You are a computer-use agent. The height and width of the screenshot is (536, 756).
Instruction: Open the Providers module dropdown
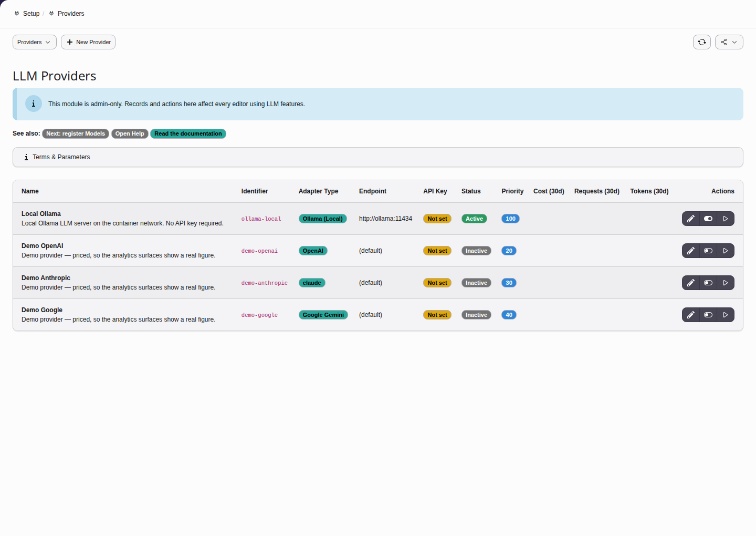[x=35, y=42]
